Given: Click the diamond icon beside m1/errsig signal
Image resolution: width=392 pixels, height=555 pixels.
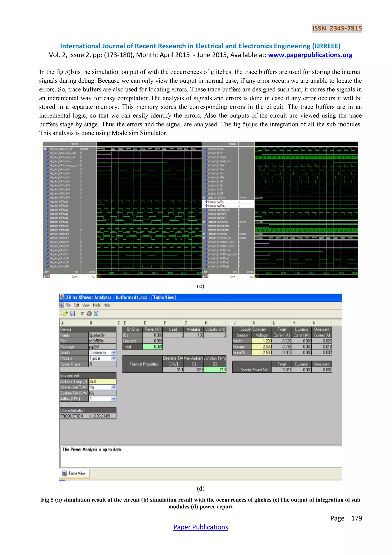Looking at the screenshot, I should [x=206, y=226].
